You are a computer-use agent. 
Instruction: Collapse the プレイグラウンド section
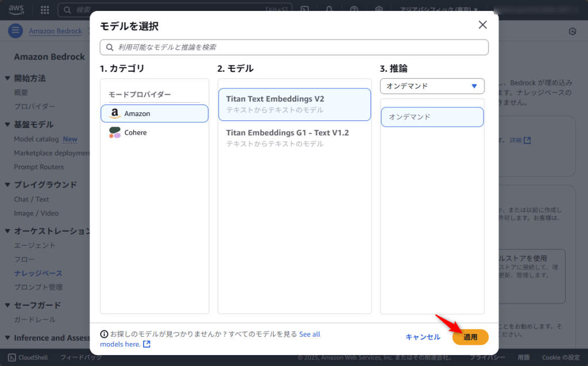(7, 185)
